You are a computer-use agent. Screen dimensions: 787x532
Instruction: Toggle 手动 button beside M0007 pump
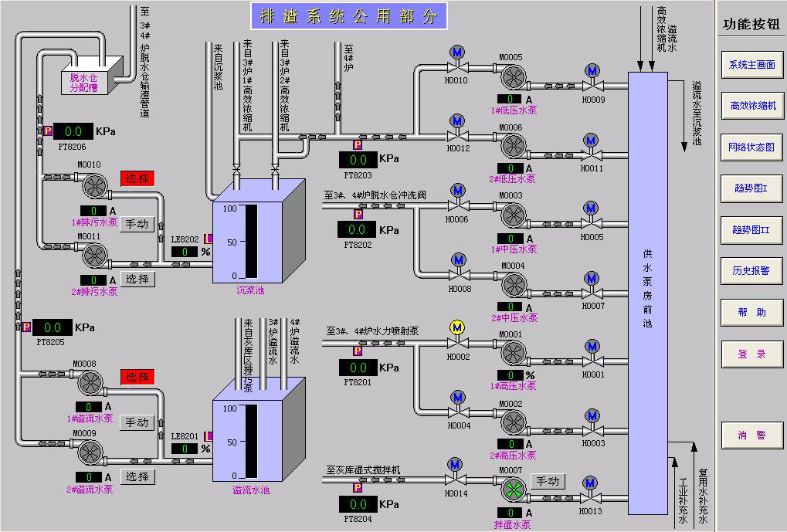tap(547, 481)
